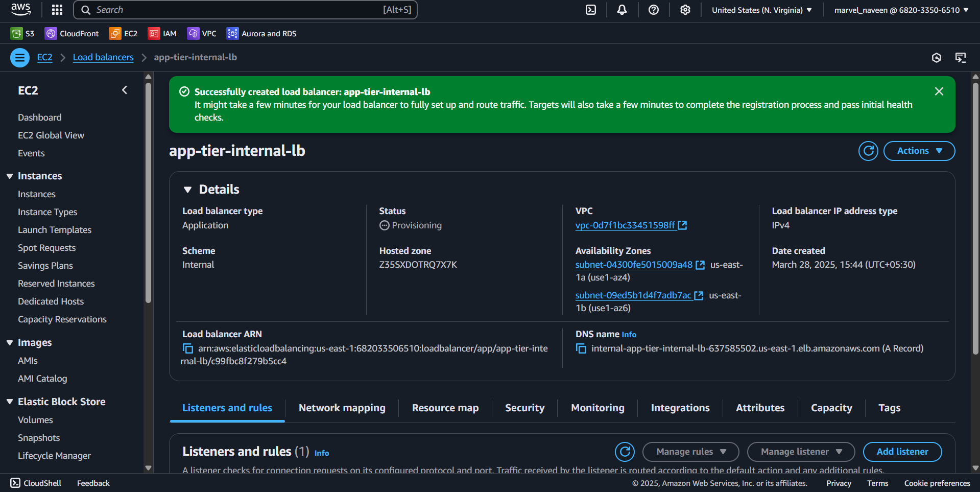Open the EC2 favorites shortcut
Viewport: 980px width, 492px height.
[124, 34]
